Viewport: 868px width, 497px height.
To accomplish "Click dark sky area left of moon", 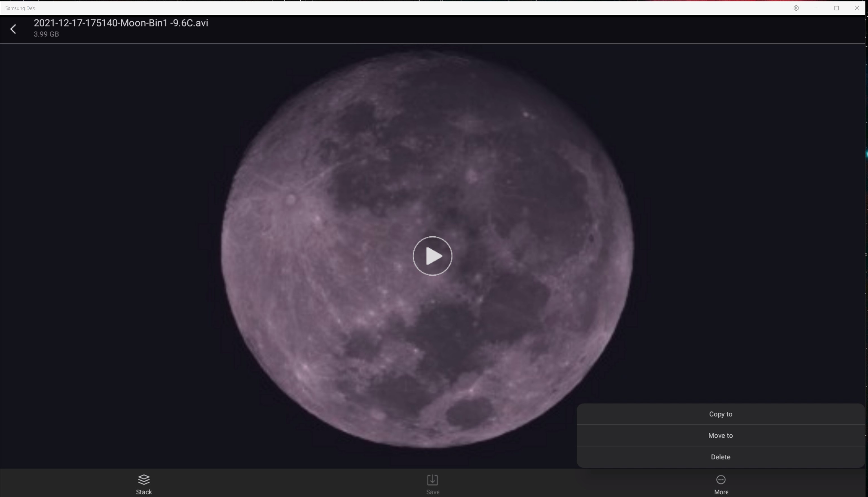I will (x=102, y=239).
